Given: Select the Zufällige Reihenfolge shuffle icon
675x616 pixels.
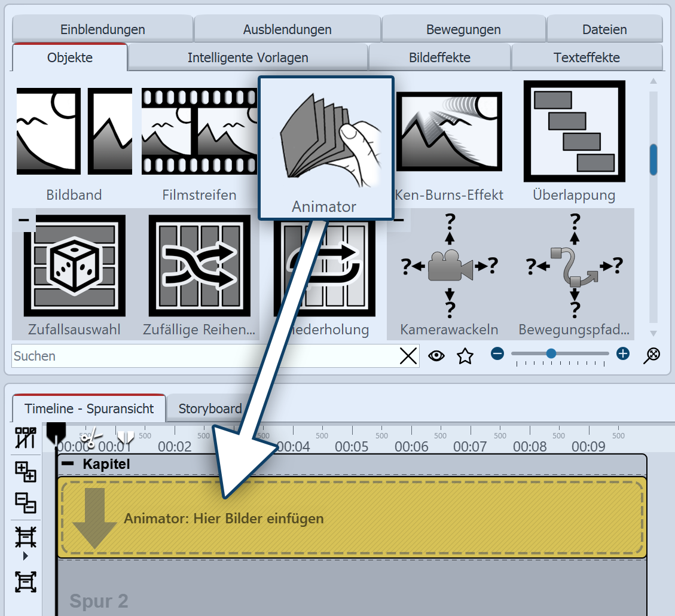Looking at the screenshot, I should tap(199, 265).
